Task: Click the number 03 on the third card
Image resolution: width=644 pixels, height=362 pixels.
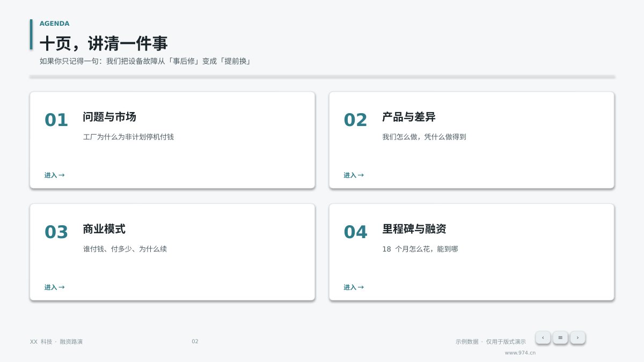Action: [x=56, y=232]
